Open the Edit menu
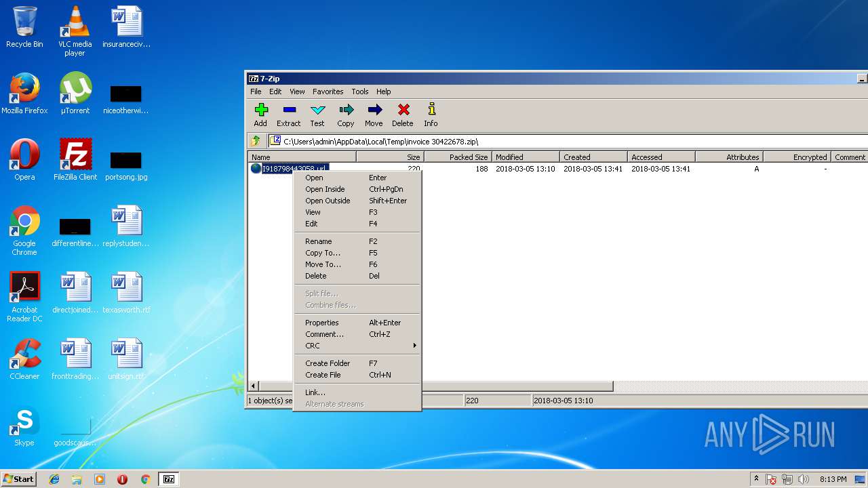The width and height of the screenshot is (868, 488). 275,91
